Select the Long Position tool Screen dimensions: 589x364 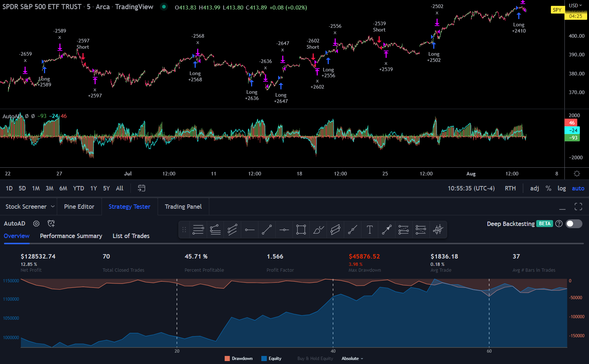pos(404,230)
